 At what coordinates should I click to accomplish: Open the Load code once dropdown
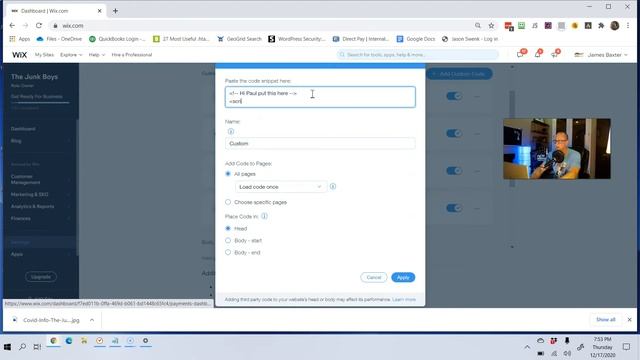[x=281, y=187]
